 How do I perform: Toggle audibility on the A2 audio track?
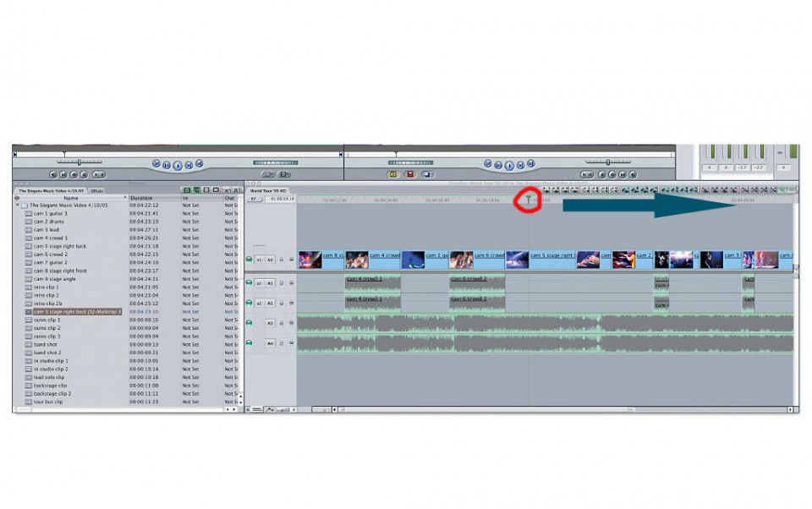[x=249, y=302]
